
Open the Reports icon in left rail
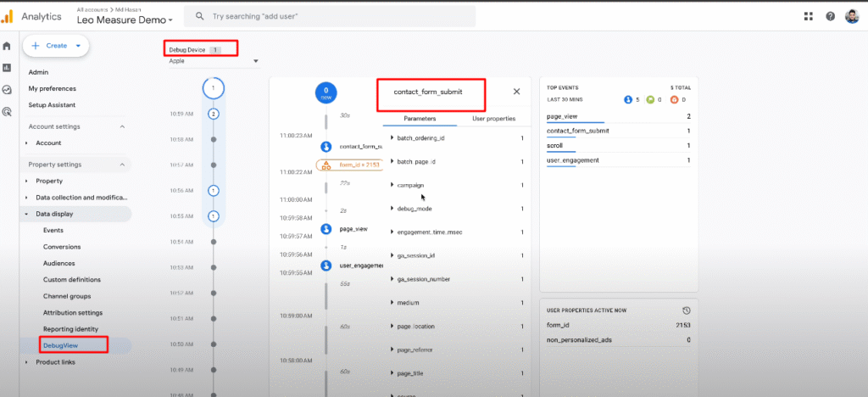point(7,68)
